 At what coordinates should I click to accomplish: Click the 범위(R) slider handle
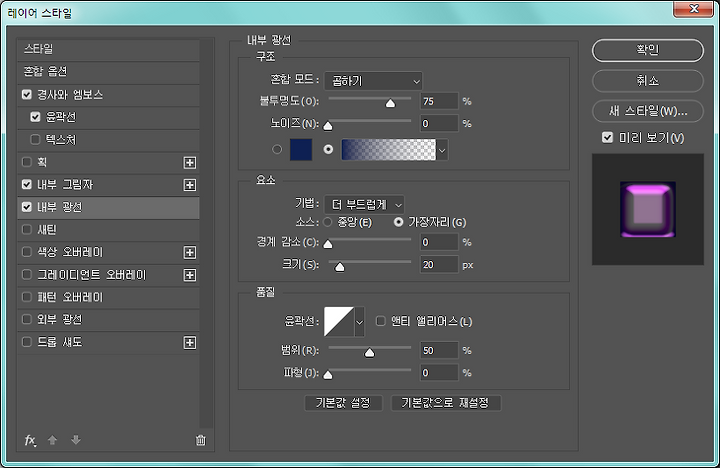click(x=369, y=353)
